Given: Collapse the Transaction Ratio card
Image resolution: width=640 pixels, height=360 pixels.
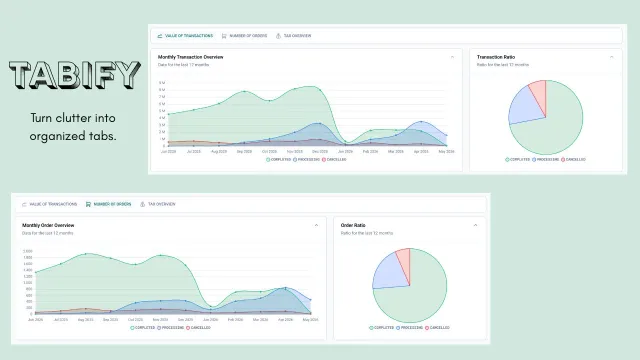Looking at the screenshot, I should 611,57.
